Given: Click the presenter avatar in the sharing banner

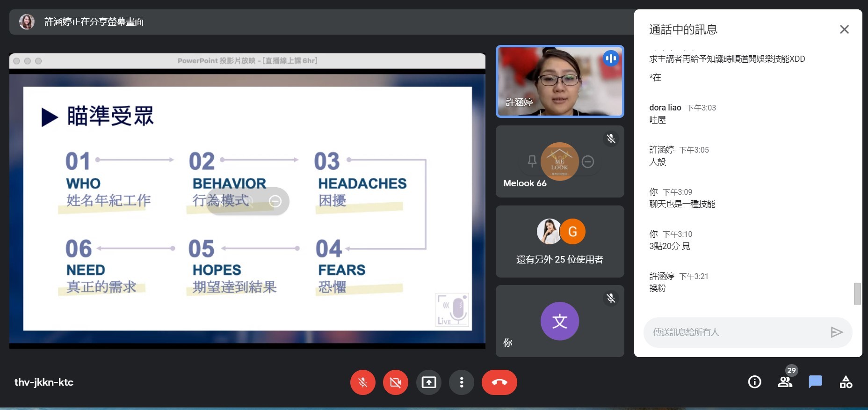Looking at the screenshot, I should [27, 22].
